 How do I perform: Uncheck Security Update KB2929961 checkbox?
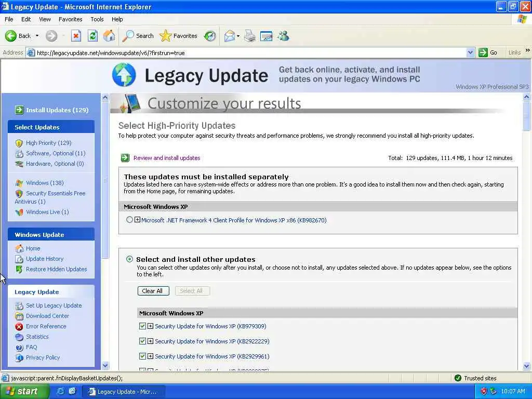point(142,356)
